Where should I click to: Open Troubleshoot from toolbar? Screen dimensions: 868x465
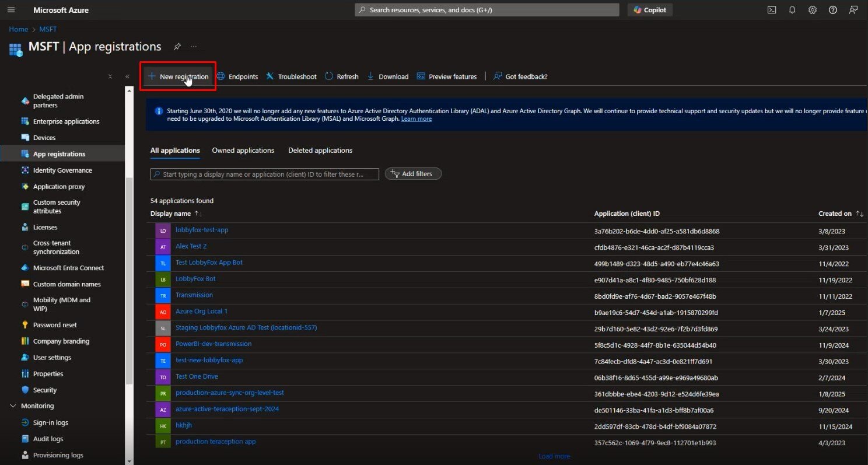pyautogui.click(x=291, y=76)
